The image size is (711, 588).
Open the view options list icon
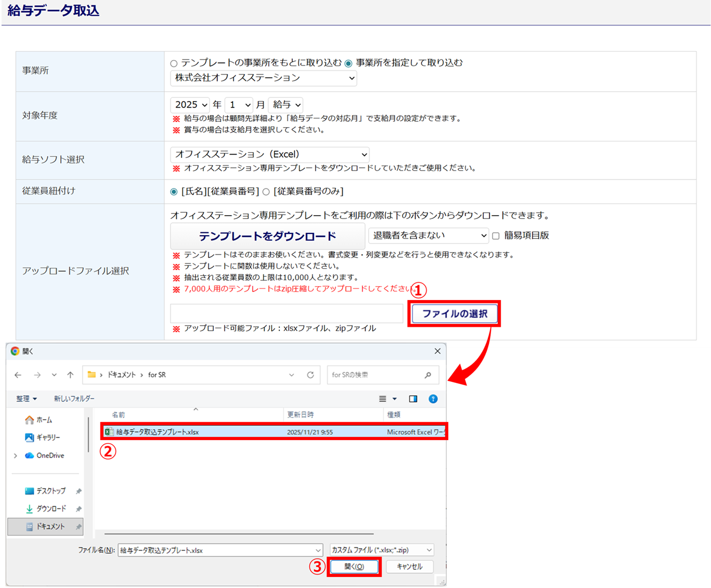point(383,399)
